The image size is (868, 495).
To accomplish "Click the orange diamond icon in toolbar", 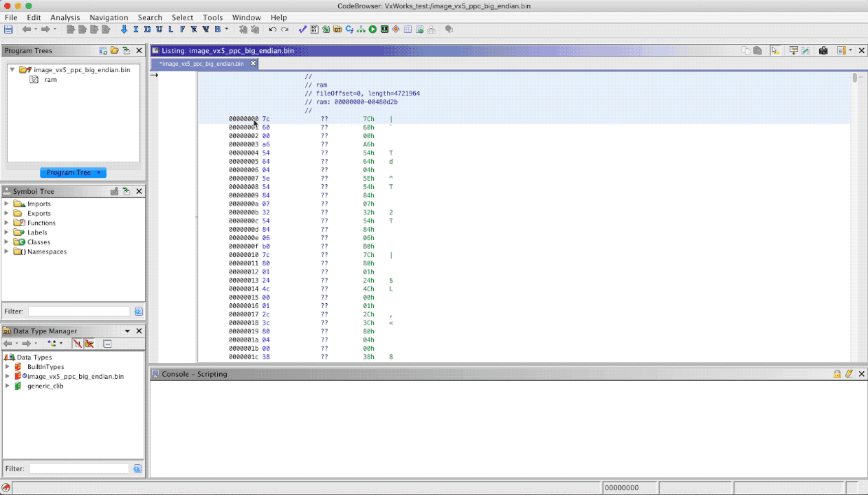I will 396,30.
